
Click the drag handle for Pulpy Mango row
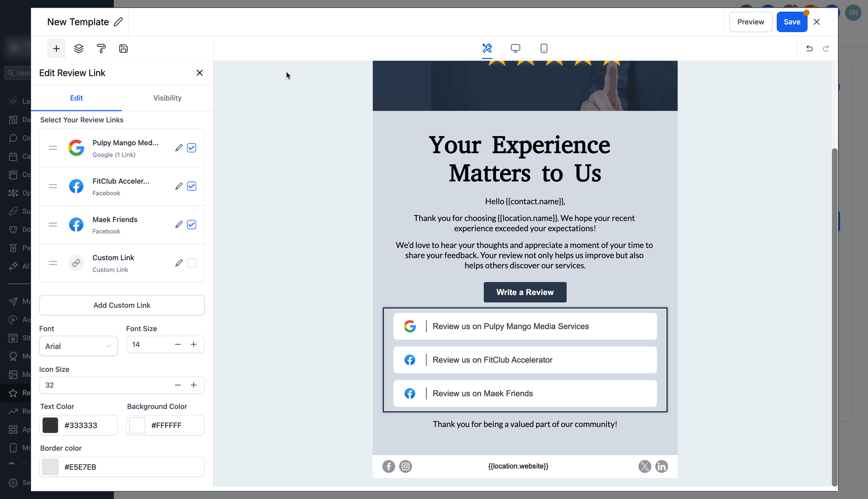pyautogui.click(x=53, y=148)
